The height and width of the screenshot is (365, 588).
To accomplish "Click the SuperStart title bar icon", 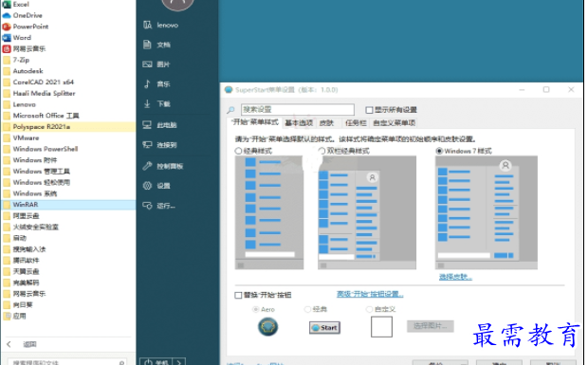I will pyautogui.click(x=229, y=90).
